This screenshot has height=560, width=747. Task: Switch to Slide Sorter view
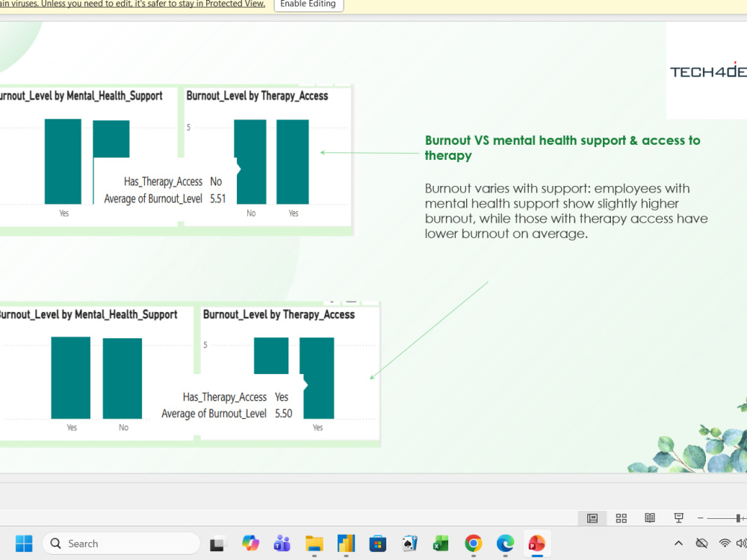622,518
